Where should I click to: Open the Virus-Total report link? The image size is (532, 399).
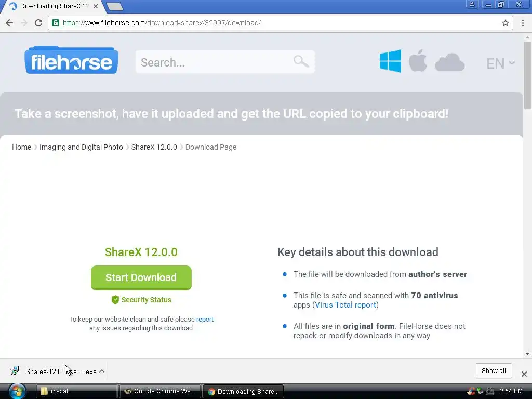coord(345,305)
